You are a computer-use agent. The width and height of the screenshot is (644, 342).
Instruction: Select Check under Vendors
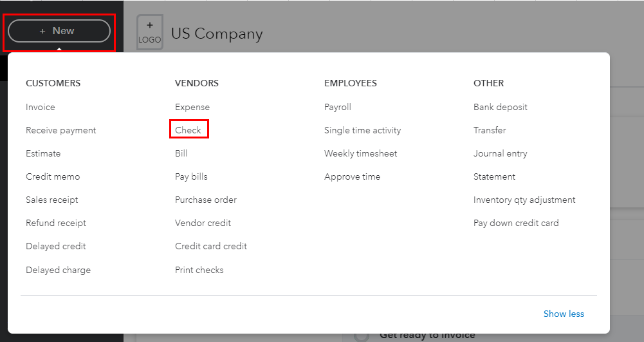pos(188,130)
